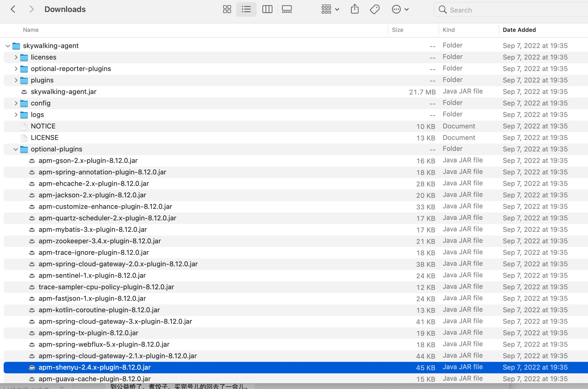Sort by Size column header
This screenshot has width=588, height=389.
397,30
